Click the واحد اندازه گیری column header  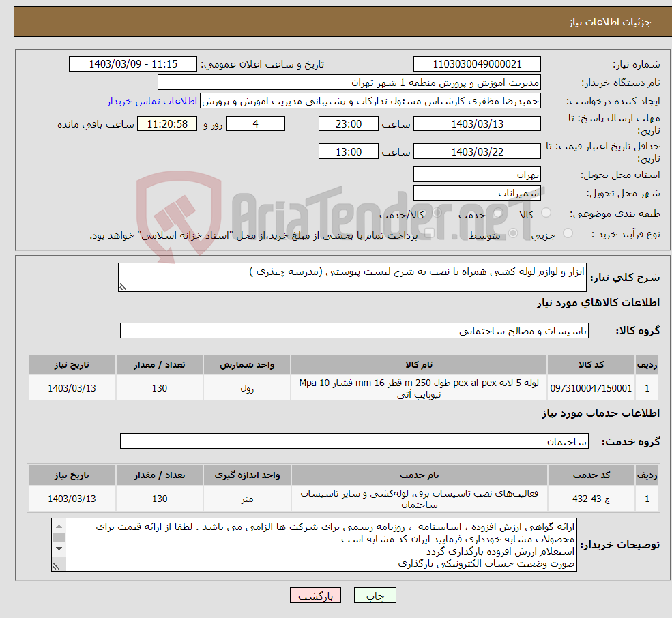tap(247, 475)
